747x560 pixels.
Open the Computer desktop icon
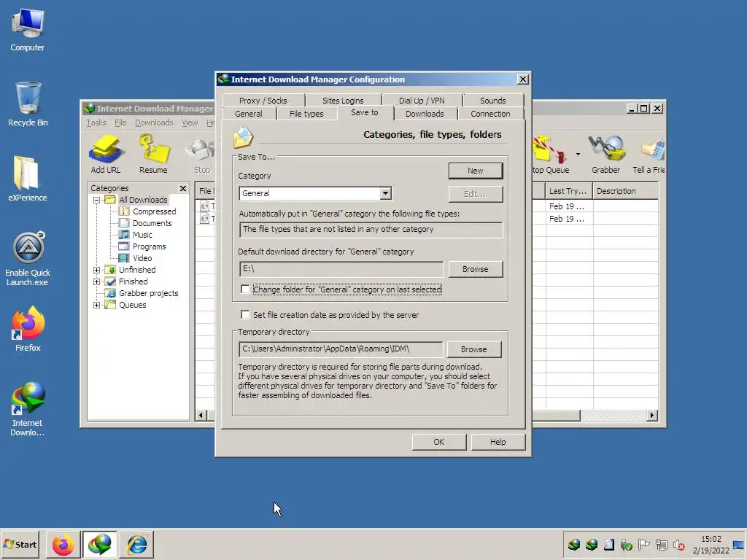(28, 31)
